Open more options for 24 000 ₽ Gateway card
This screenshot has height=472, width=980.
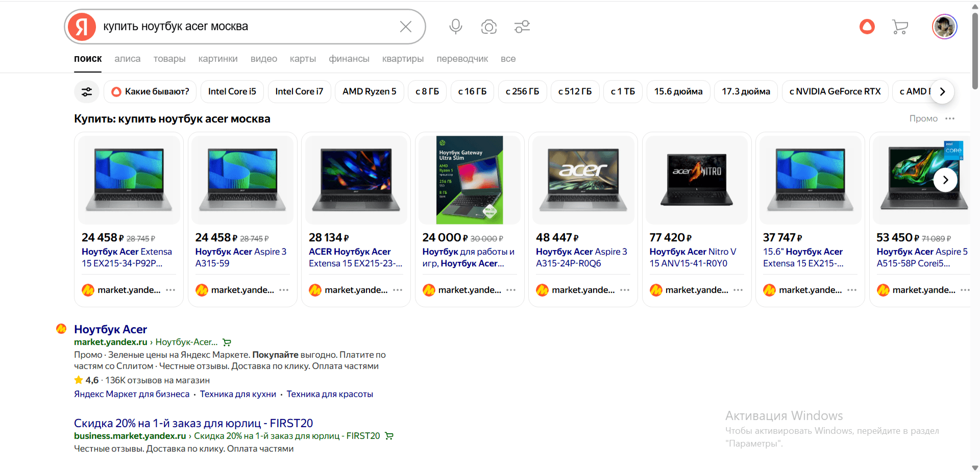[511, 290]
